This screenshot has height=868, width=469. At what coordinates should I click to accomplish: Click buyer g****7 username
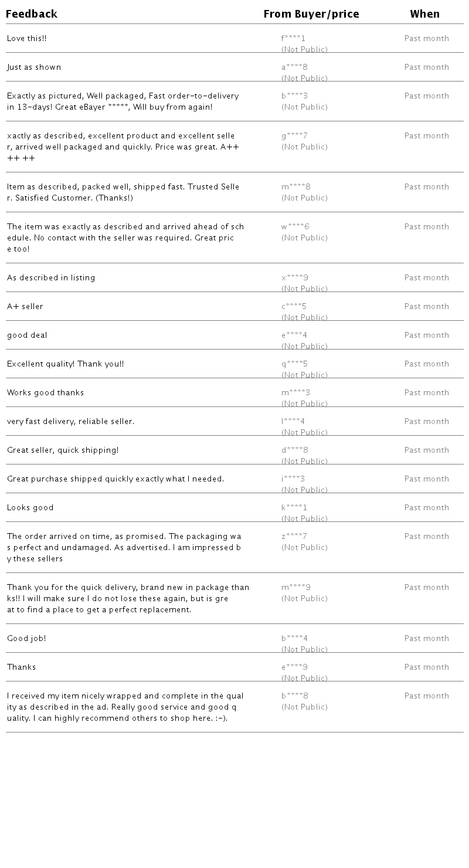[294, 136]
